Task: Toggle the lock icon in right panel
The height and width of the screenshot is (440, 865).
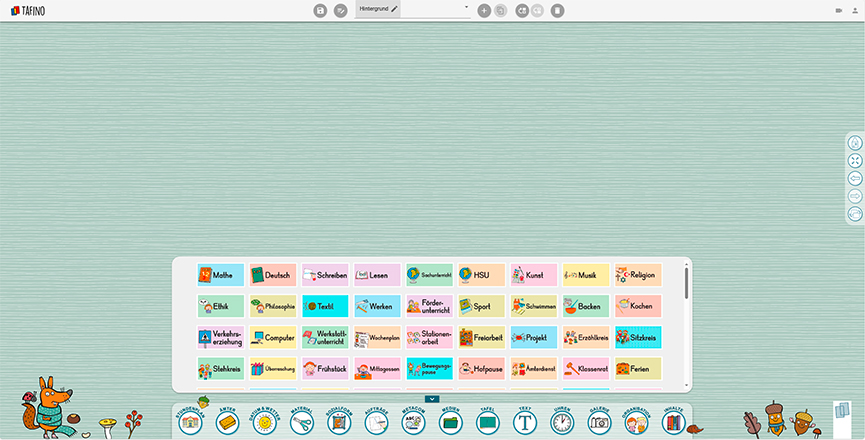Action: [855, 142]
